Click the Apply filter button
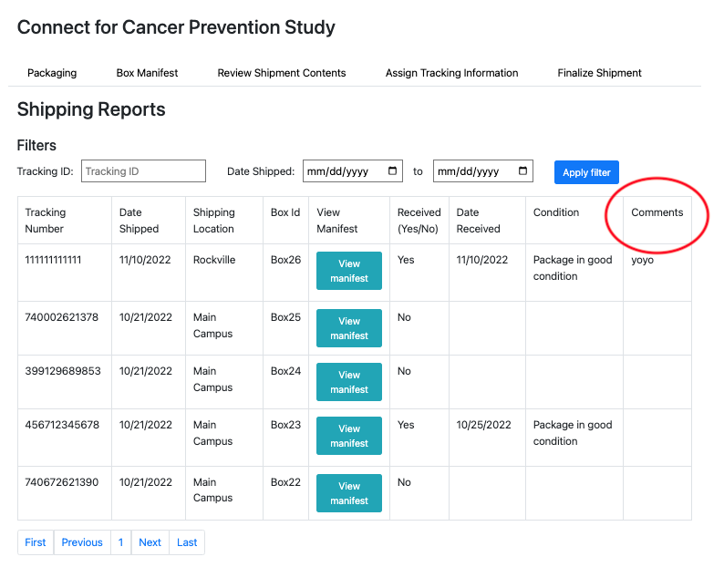The width and height of the screenshot is (724, 588). pyautogui.click(x=586, y=172)
